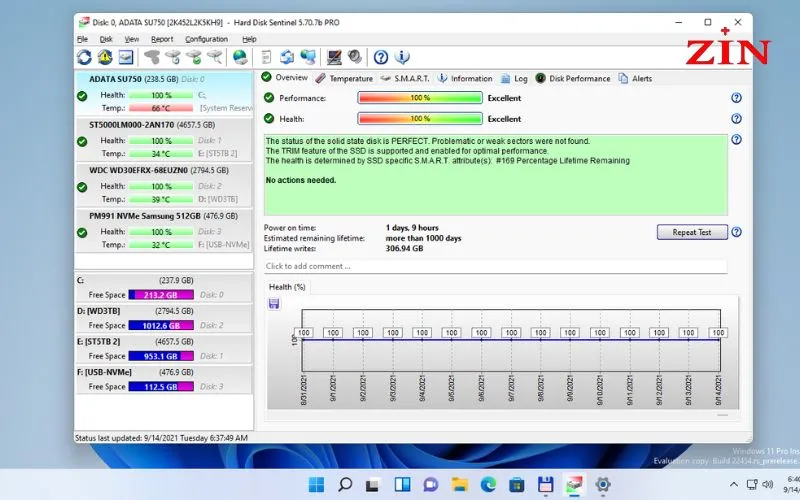Click the blue question mark help toolbar icon

pos(381,57)
